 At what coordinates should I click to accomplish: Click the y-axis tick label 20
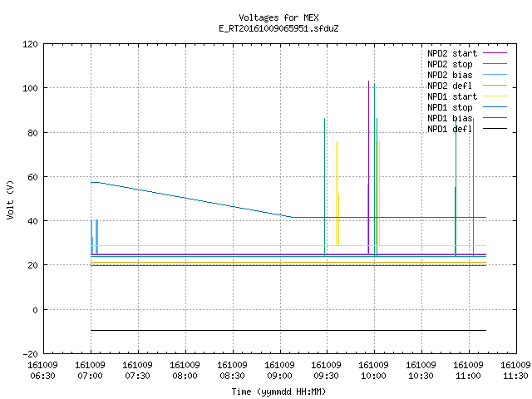pos(32,265)
